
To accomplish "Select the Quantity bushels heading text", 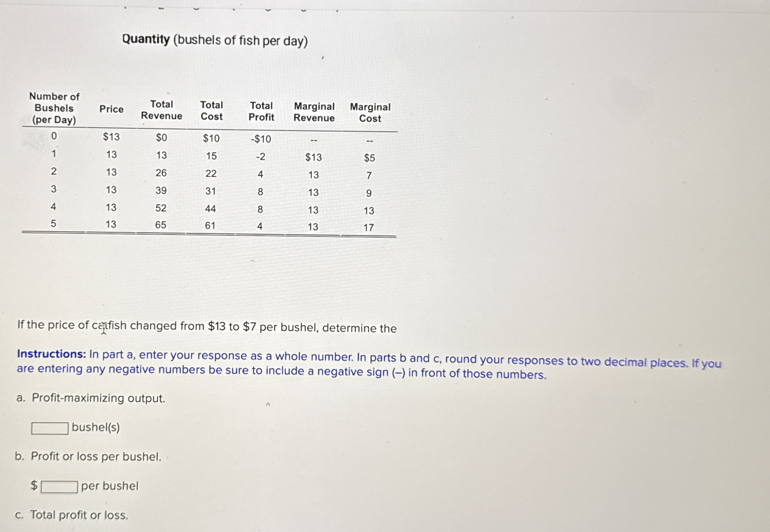I will coord(215,39).
